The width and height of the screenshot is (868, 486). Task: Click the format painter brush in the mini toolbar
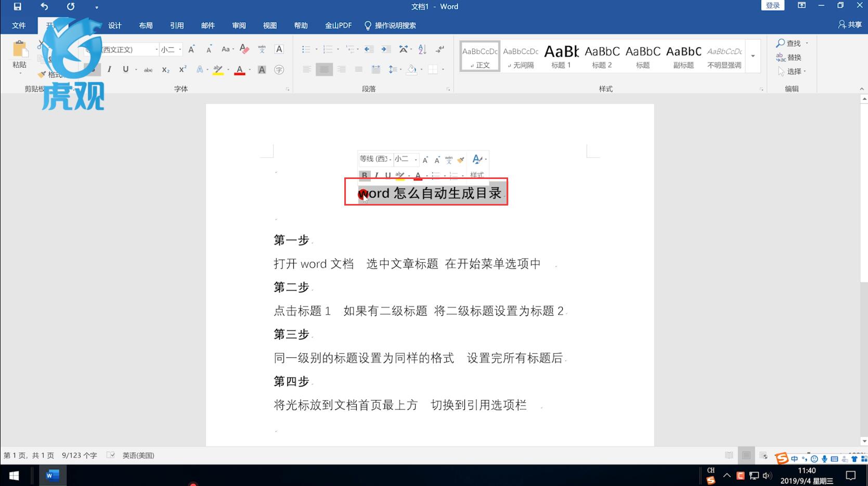click(461, 160)
